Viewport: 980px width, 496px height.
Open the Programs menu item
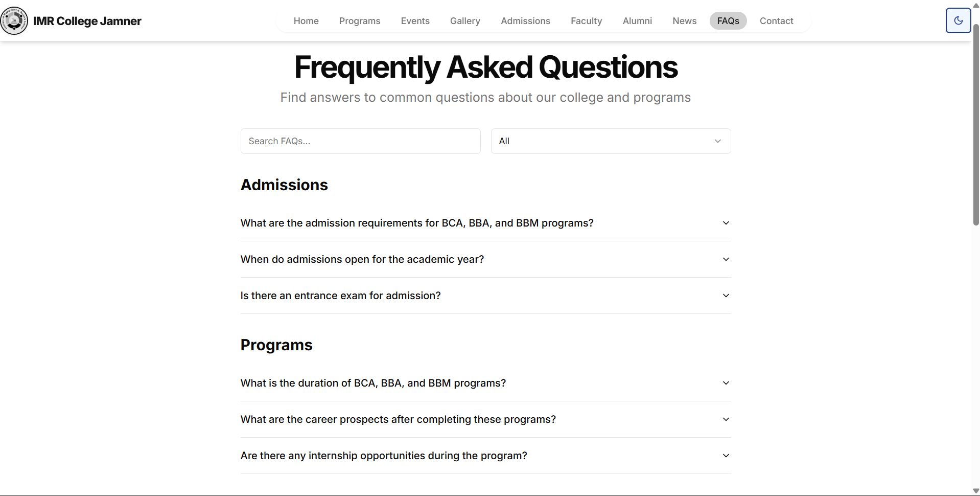[x=359, y=21]
